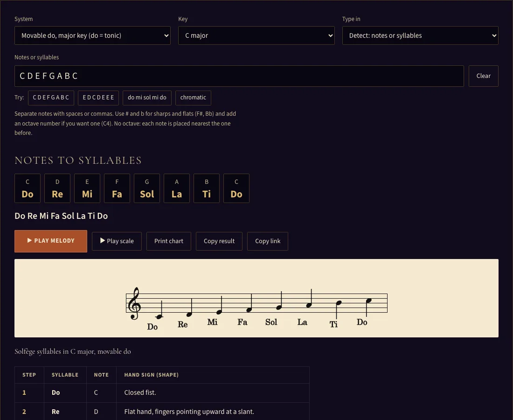Try the chromatic example
The image size is (513, 420).
pyautogui.click(x=193, y=98)
